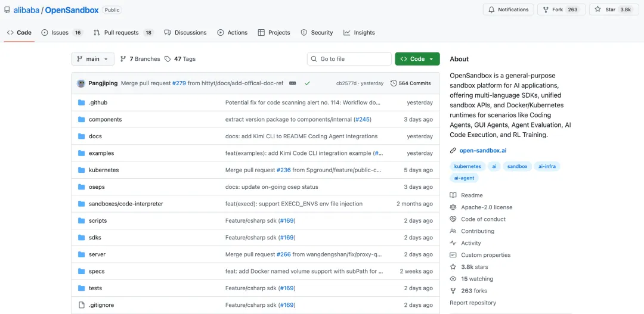Click the folder icon beside kubernetes
644x314 pixels.
(x=82, y=170)
